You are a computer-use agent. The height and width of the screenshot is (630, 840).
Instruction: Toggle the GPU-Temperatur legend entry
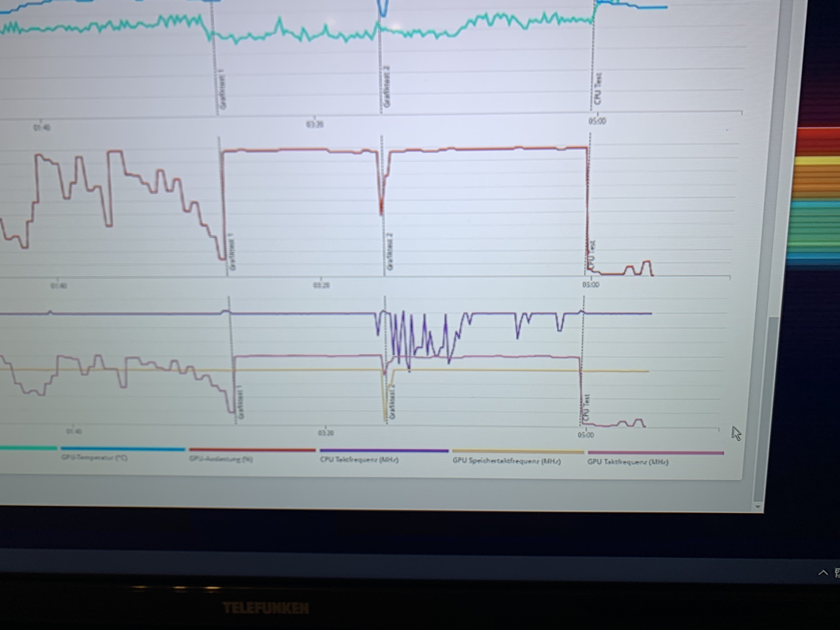pos(94,458)
